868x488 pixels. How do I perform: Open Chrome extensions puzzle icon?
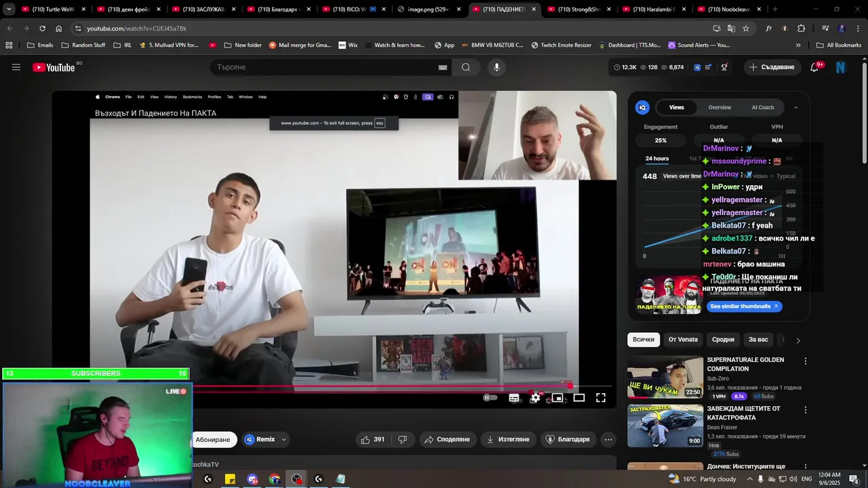coord(802,28)
